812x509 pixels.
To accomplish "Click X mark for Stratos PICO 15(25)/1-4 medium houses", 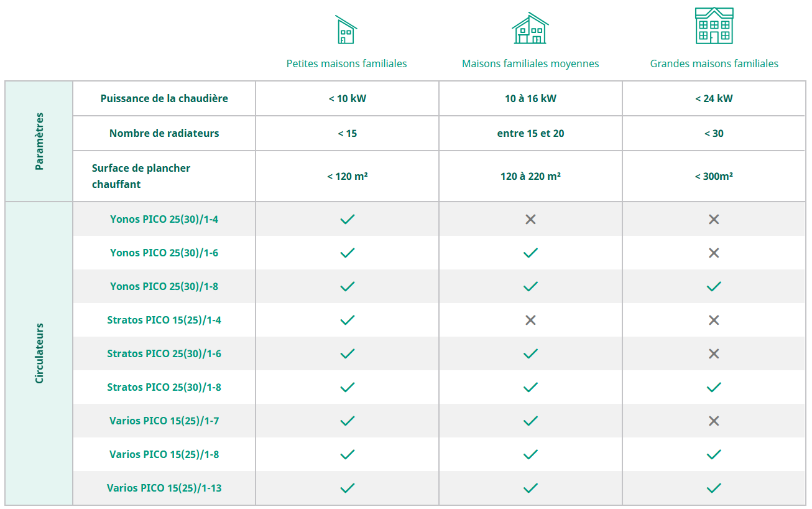I will pyautogui.click(x=530, y=320).
